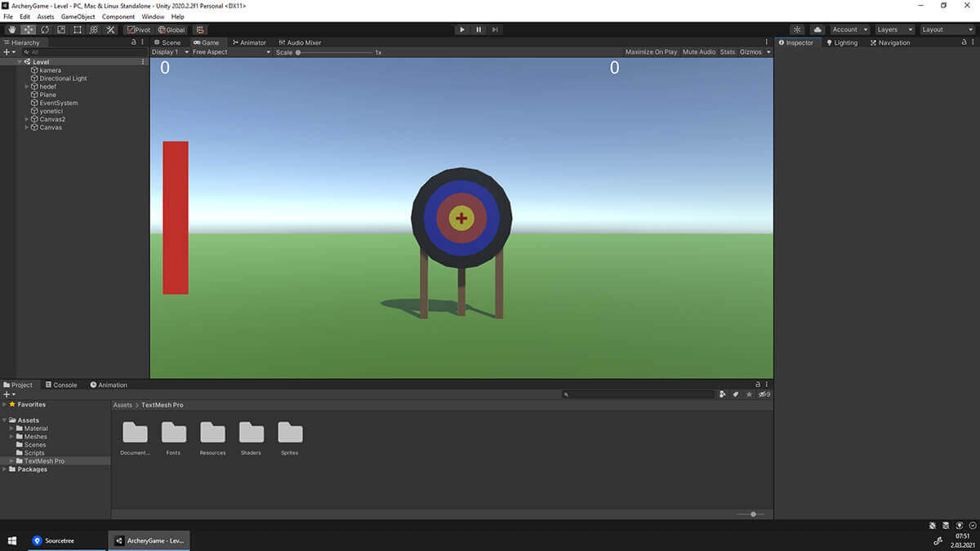This screenshot has width=980, height=551.
Task: Lock the Hierarchy panel with lock icon
Action: click(134, 42)
